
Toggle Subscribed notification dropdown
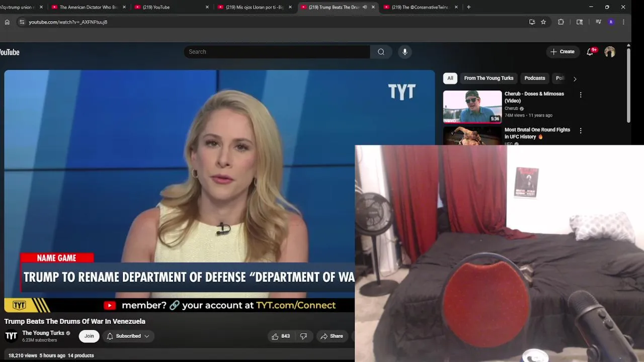coord(128,336)
